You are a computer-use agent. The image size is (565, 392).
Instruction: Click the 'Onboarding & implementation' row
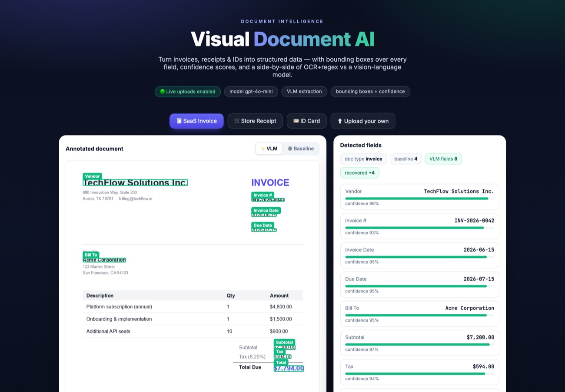(193, 319)
